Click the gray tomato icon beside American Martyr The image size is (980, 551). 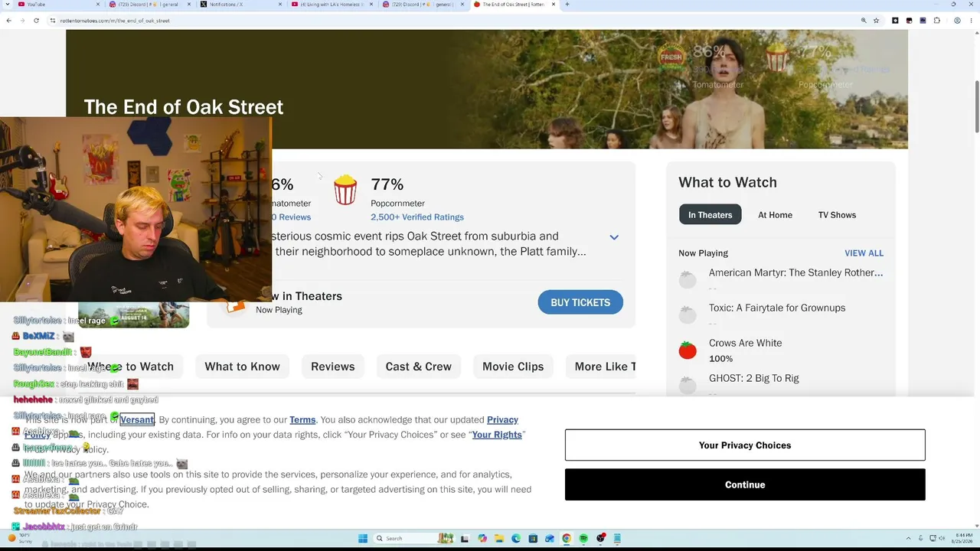[688, 280]
